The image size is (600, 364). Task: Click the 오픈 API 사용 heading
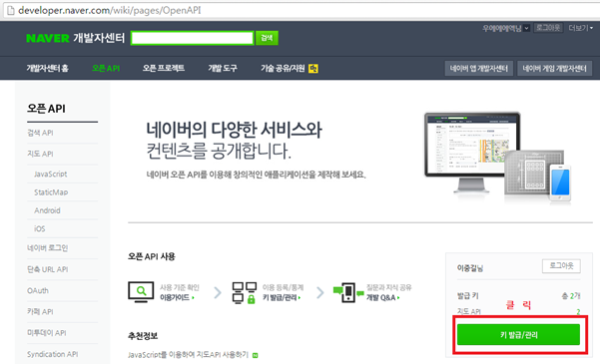tap(152, 256)
